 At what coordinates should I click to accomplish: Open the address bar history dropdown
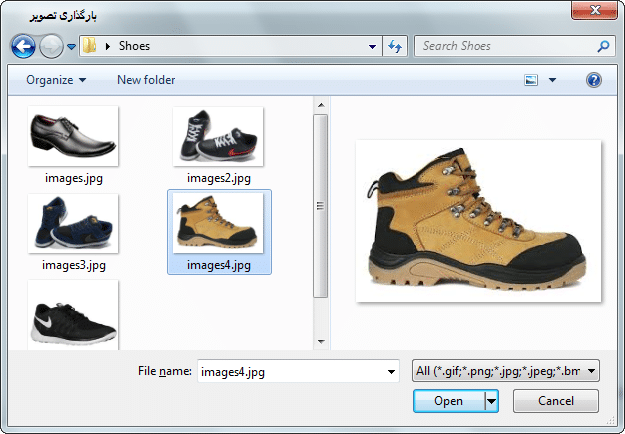372,46
